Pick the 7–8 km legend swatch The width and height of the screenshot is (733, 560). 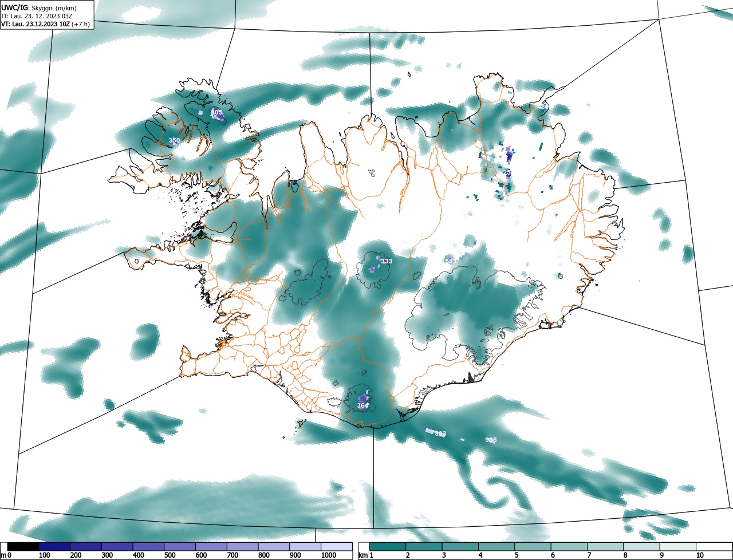pos(605,547)
